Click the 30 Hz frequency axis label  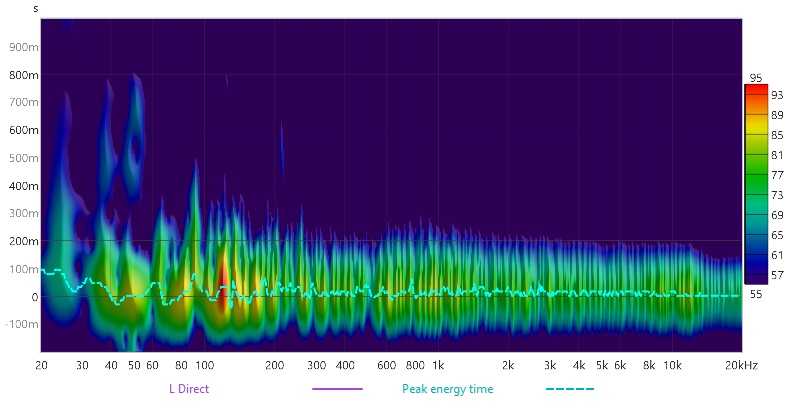click(82, 365)
